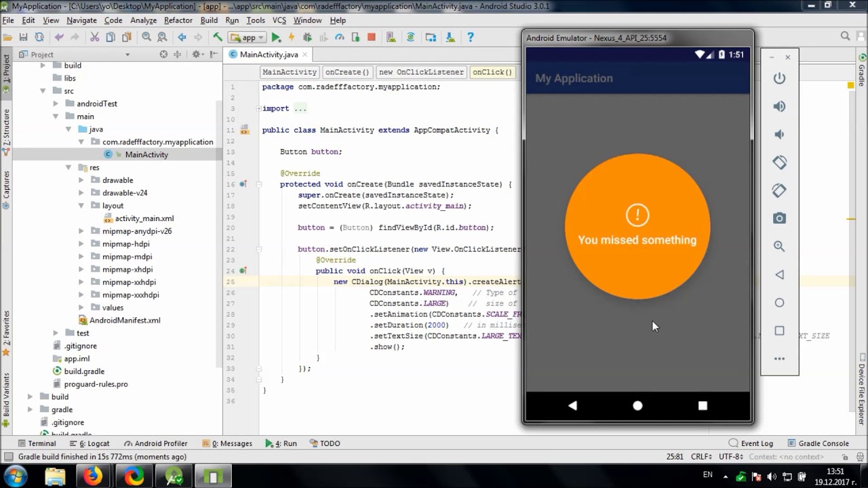The image size is (868, 488).
Task: Open Android Profiler tool window
Action: tap(155, 443)
